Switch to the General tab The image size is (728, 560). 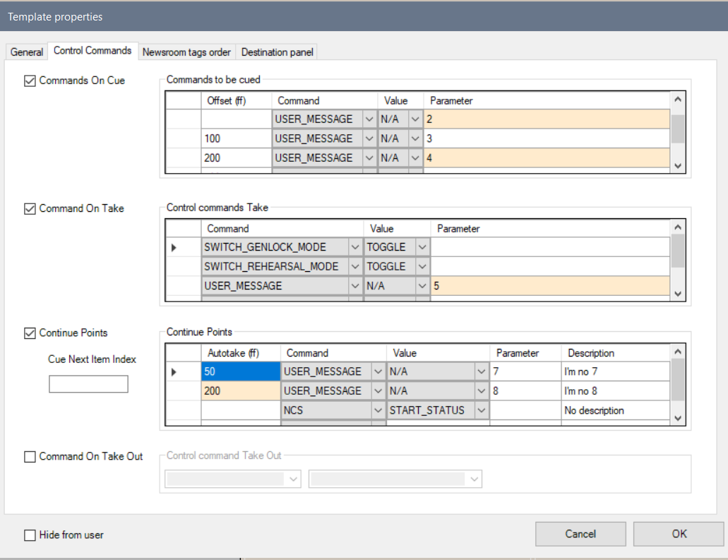(27, 52)
